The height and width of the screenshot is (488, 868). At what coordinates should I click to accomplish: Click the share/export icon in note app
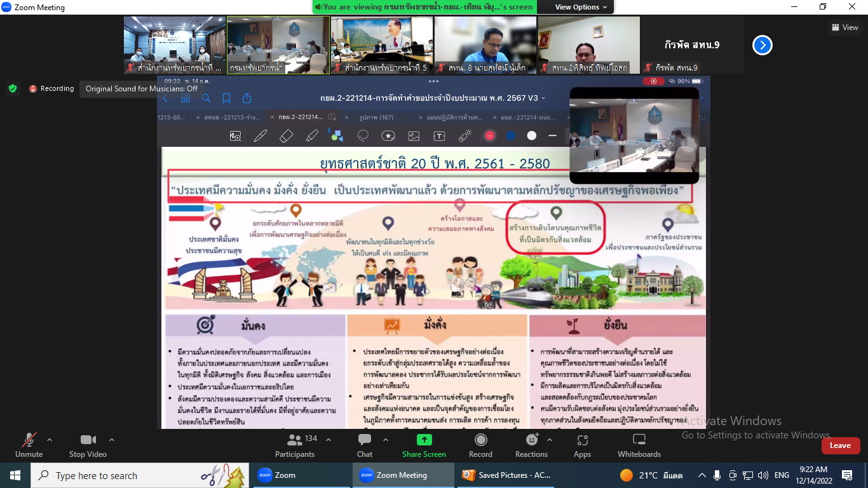(247, 98)
